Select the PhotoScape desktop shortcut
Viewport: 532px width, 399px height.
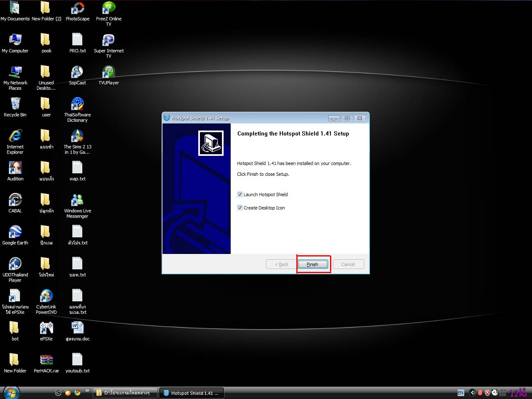click(x=77, y=11)
